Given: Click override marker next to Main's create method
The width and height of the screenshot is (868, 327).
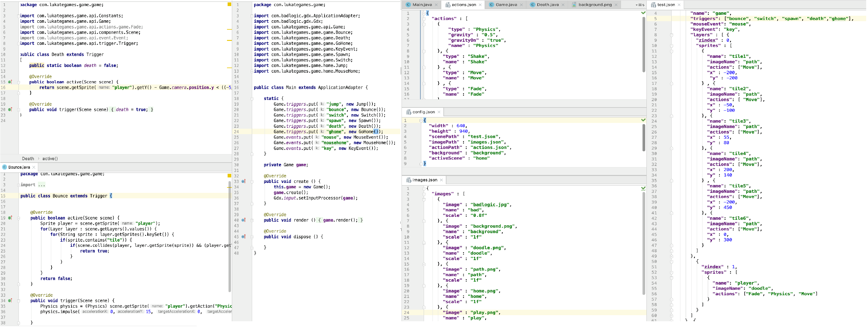Looking at the screenshot, I should tap(243, 182).
